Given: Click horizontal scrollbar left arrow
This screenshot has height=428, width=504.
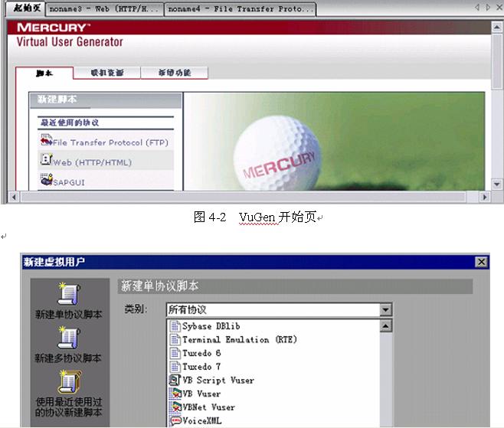Looking at the screenshot, I should point(14,197).
